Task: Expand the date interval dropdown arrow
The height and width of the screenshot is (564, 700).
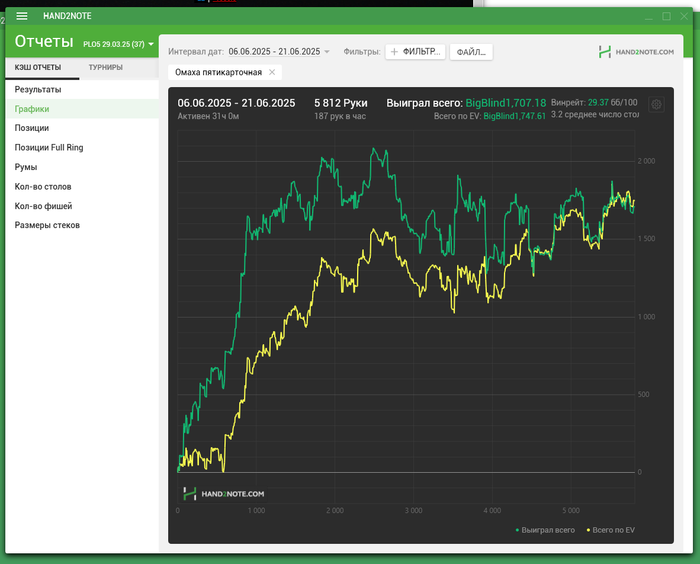Action: pyautogui.click(x=327, y=52)
